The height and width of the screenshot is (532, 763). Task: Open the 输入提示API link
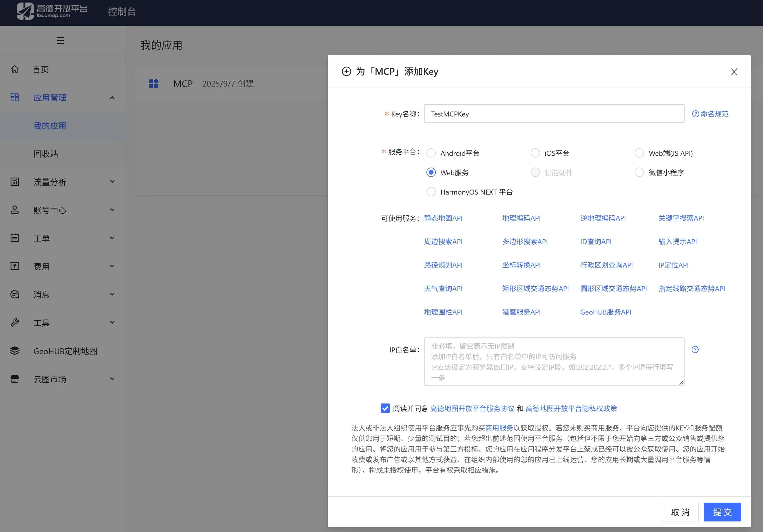pyautogui.click(x=678, y=242)
